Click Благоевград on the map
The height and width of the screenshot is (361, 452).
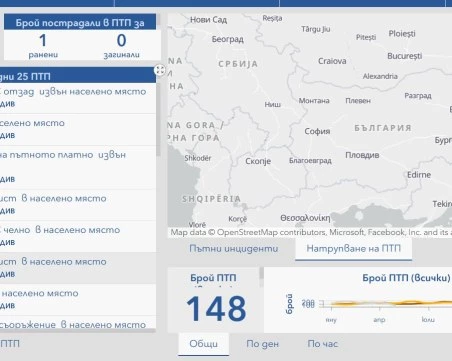[310, 161]
